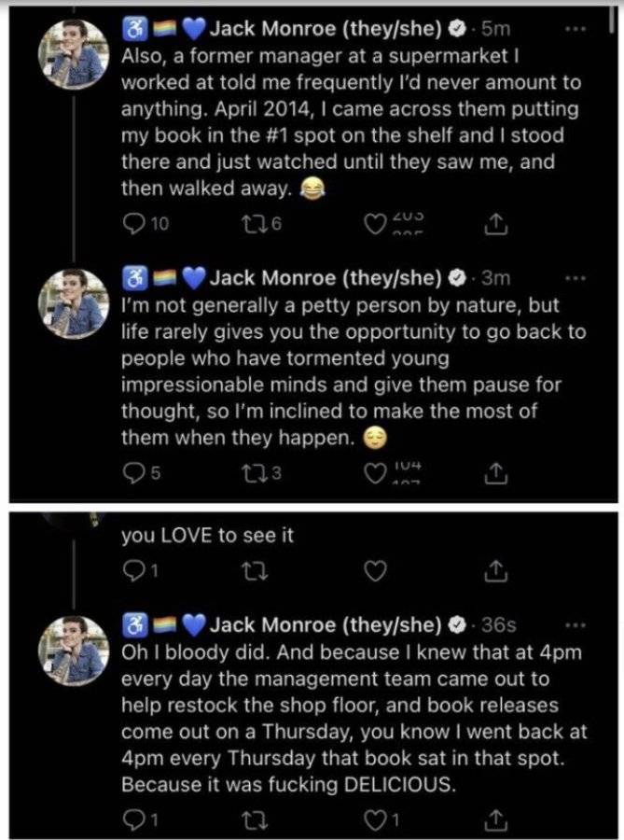Retweet the tweet posted 3m ago
The width and height of the screenshot is (624, 840).
[x=253, y=473]
